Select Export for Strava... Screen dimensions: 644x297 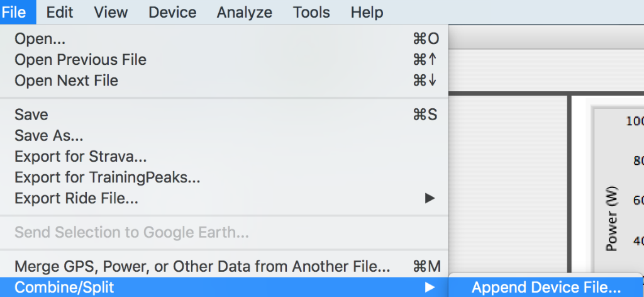click(x=80, y=157)
